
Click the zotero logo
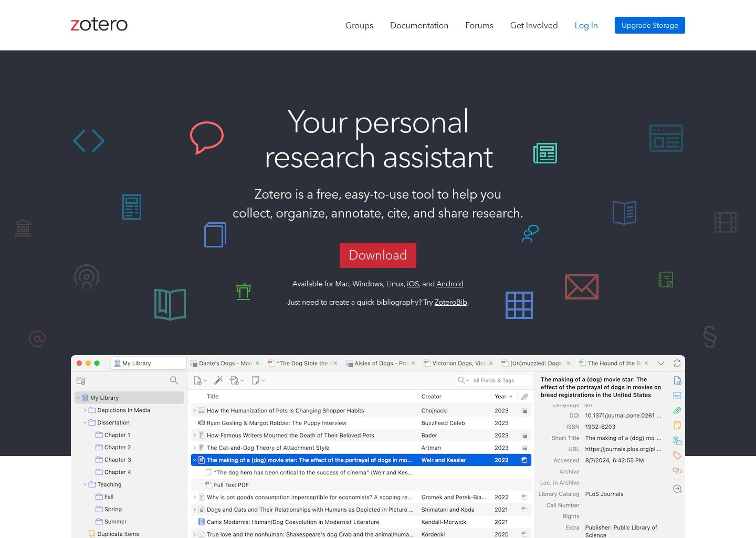click(x=99, y=25)
